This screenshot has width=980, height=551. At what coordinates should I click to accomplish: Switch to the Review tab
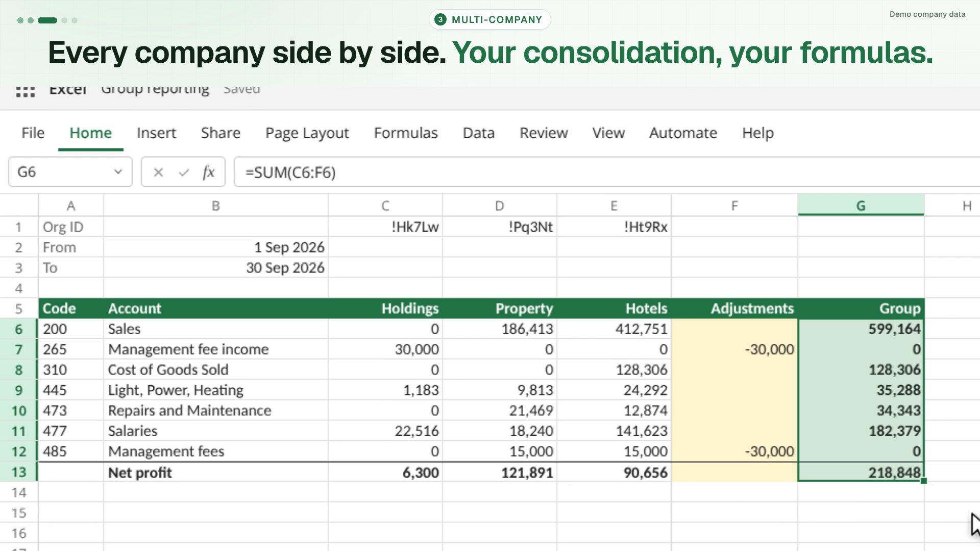(544, 133)
